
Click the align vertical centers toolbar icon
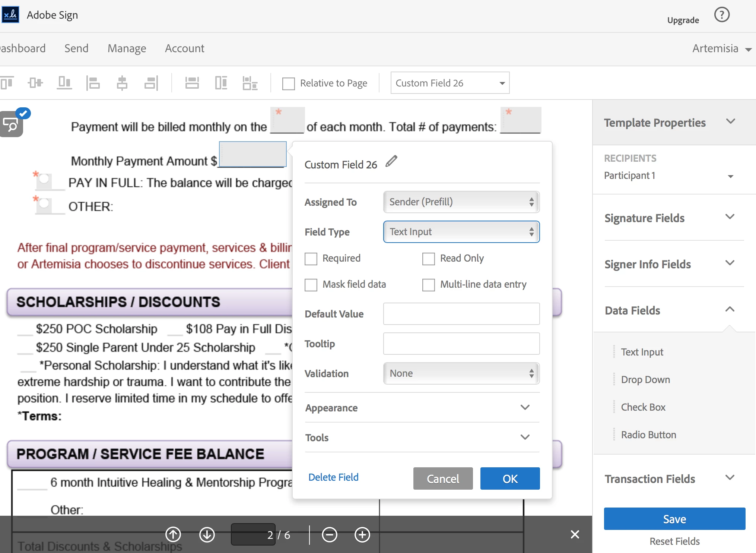tap(35, 83)
